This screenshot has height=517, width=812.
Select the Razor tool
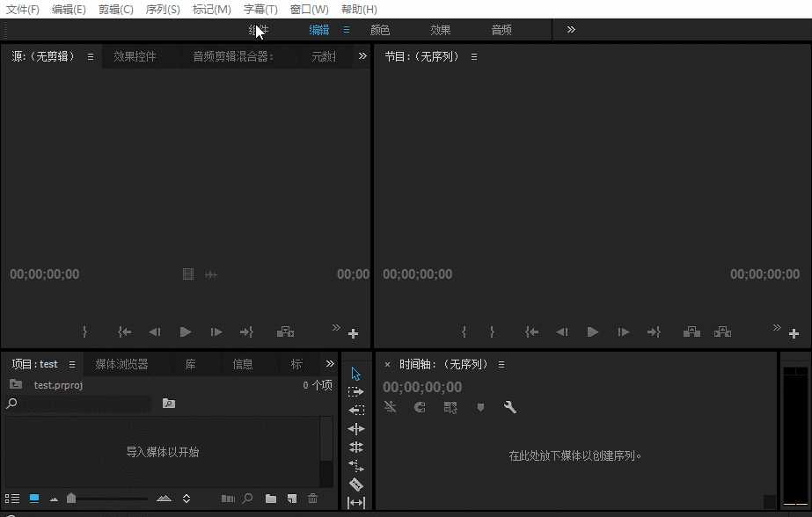355,484
